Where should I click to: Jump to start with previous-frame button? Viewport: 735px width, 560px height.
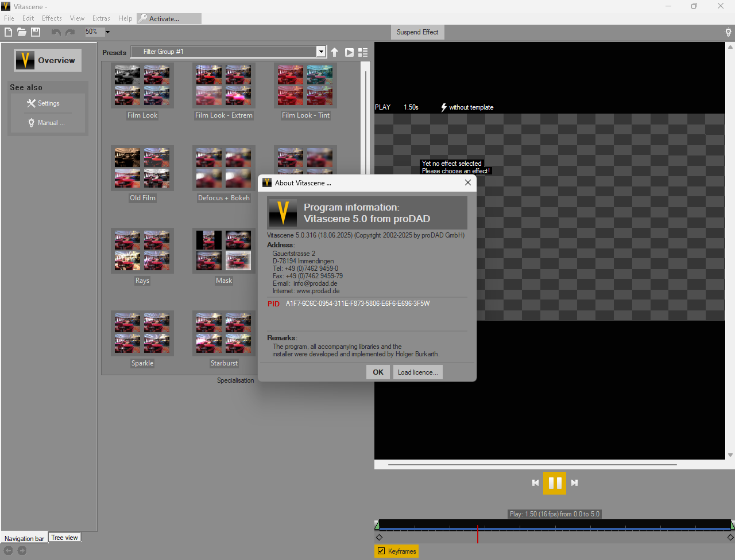[x=535, y=483]
